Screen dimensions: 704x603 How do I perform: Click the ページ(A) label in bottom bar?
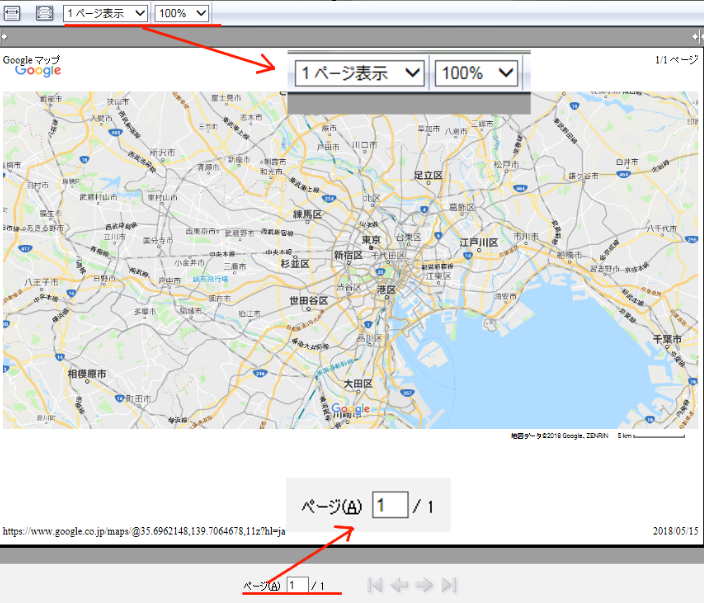(261, 585)
